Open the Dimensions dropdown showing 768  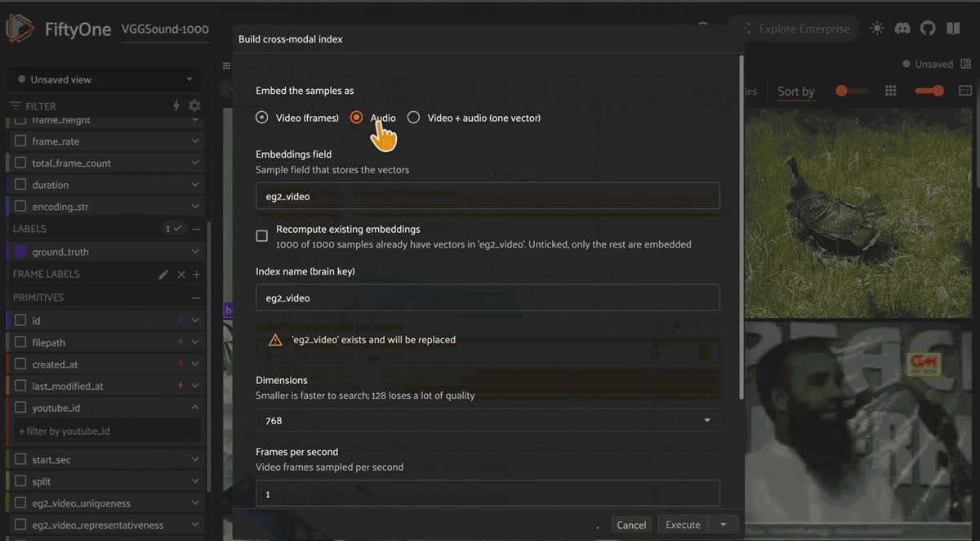(488, 420)
